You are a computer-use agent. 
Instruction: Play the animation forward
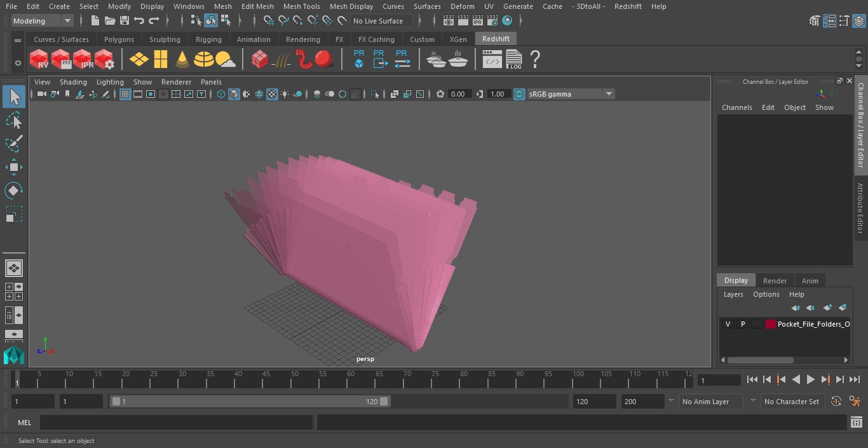coord(810,379)
